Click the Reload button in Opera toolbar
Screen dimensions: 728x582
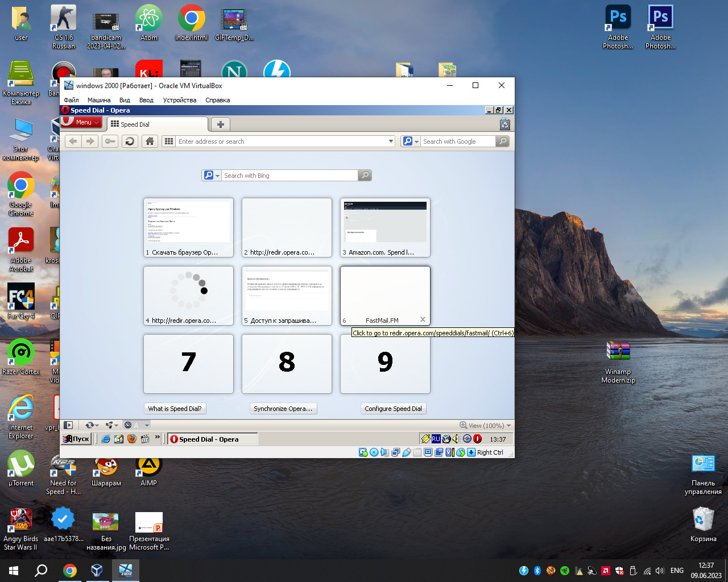coord(130,142)
